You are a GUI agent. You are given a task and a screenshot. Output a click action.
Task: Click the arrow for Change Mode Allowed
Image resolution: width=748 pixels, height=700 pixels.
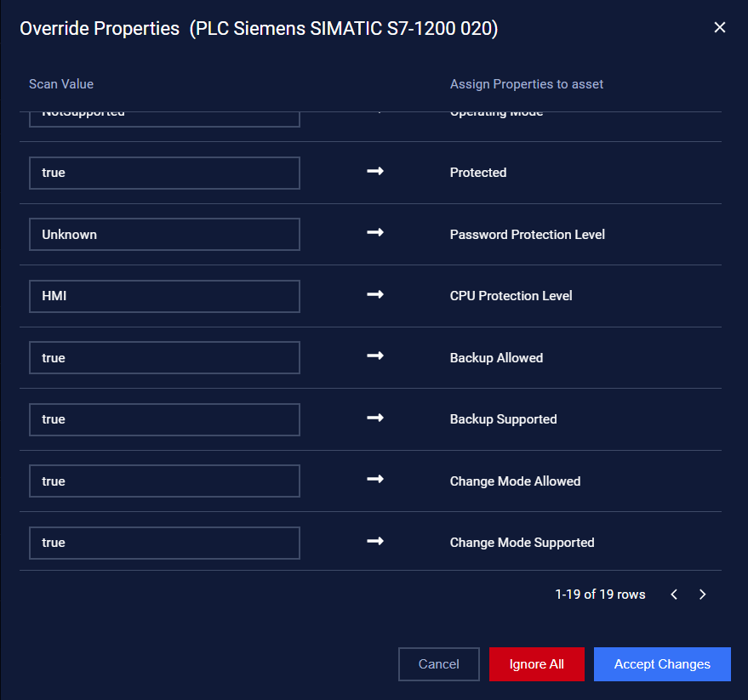tap(375, 479)
